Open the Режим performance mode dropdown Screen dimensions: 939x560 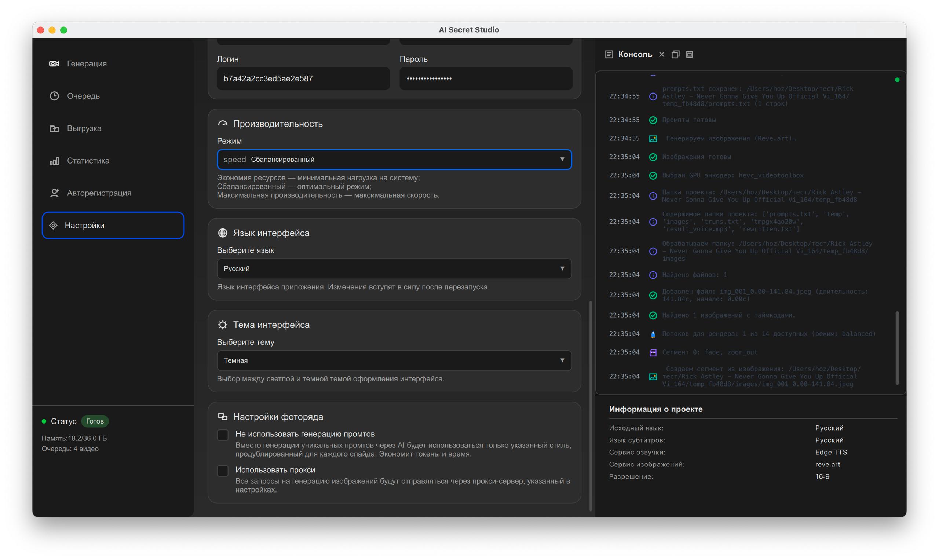click(x=394, y=159)
